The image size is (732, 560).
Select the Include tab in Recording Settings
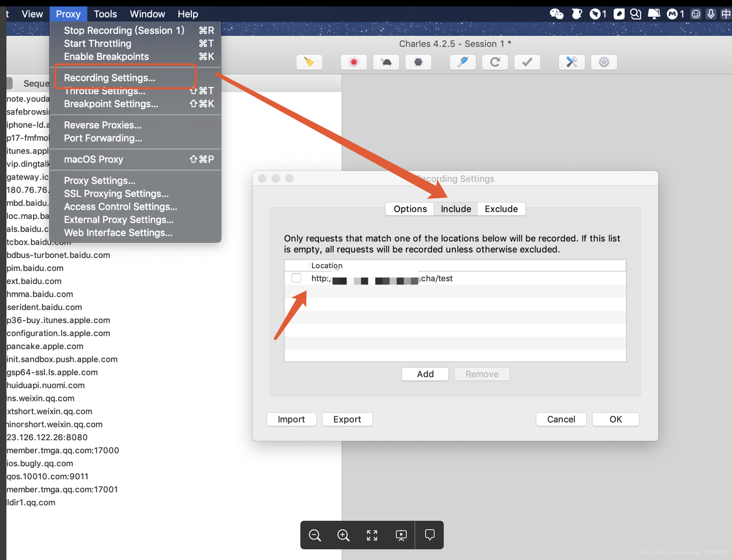click(x=456, y=208)
